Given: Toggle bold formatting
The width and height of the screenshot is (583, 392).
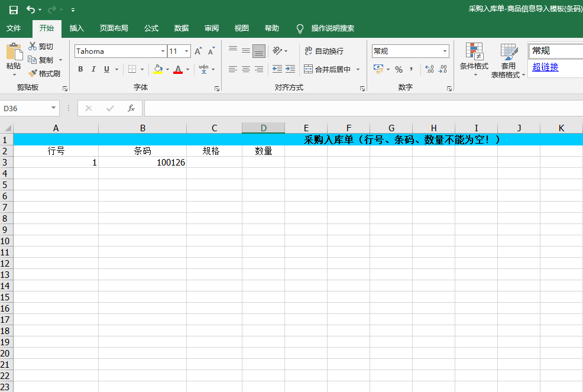Looking at the screenshot, I should tap(80, 69).
